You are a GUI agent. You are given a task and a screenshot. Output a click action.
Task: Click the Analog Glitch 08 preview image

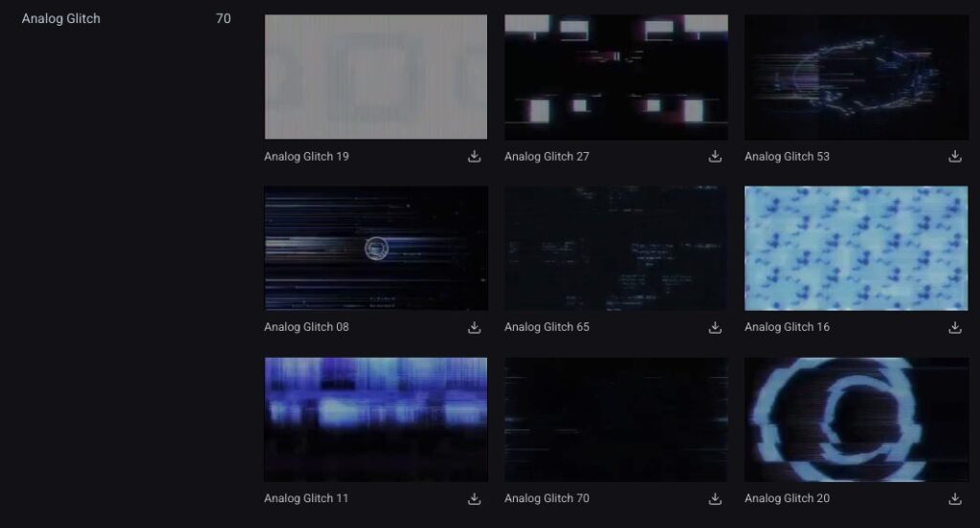[x=375, y=248]
